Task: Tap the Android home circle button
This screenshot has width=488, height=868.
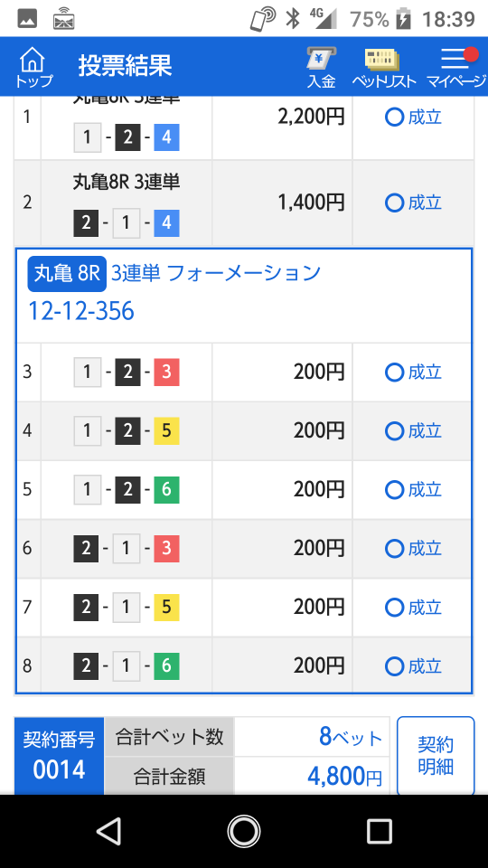Action: 243,831
